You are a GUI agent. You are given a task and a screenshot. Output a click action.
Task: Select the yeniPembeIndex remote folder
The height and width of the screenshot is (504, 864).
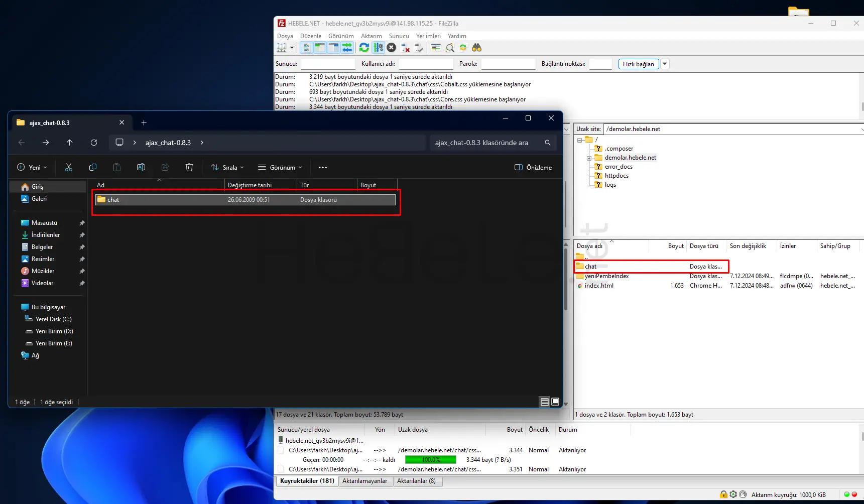click(x=606, y=276)
